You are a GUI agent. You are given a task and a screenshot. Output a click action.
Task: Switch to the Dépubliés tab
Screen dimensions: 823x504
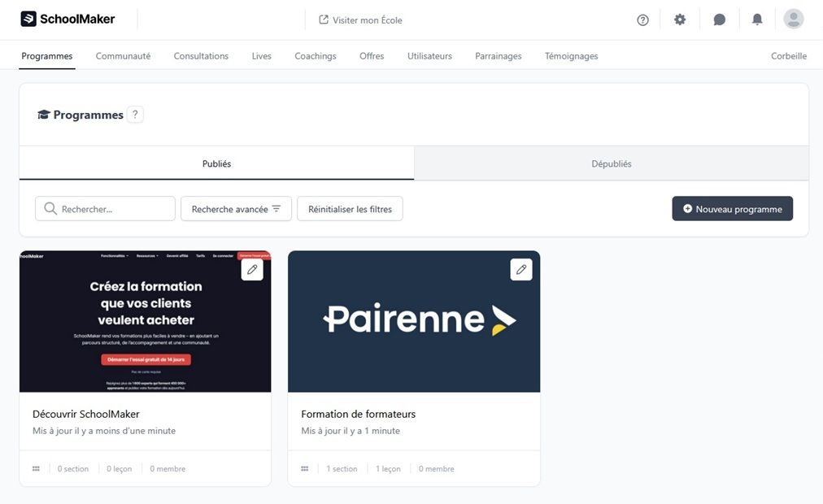[x=612, y=163]
